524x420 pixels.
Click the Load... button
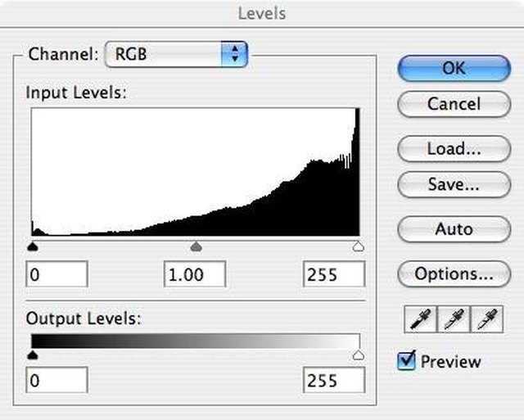454,149
